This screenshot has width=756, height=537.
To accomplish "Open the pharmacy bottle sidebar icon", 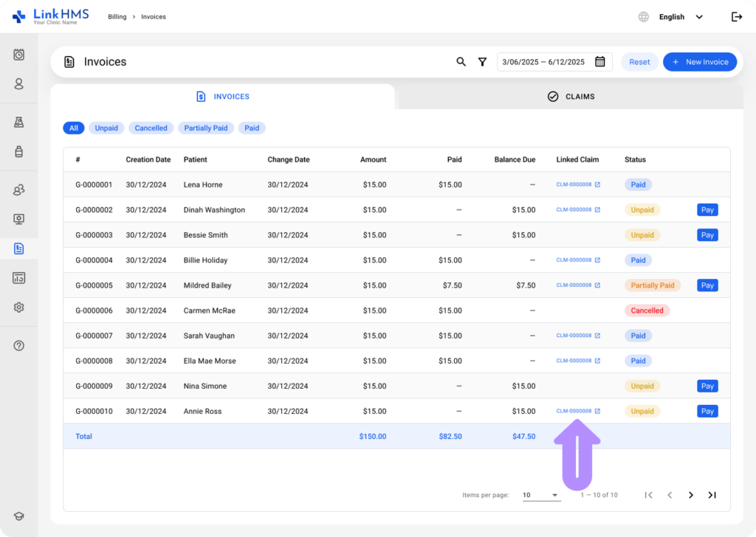I will [18, 152].
